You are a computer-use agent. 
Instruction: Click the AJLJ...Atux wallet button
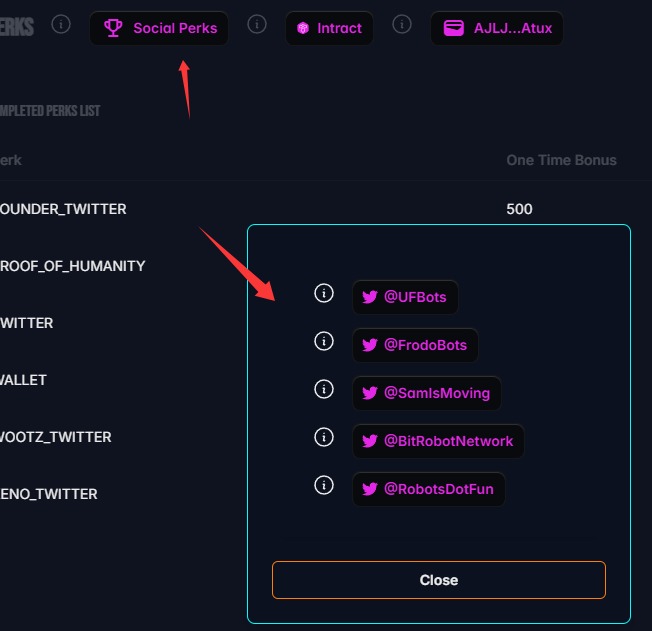click(x=497, y=28)
